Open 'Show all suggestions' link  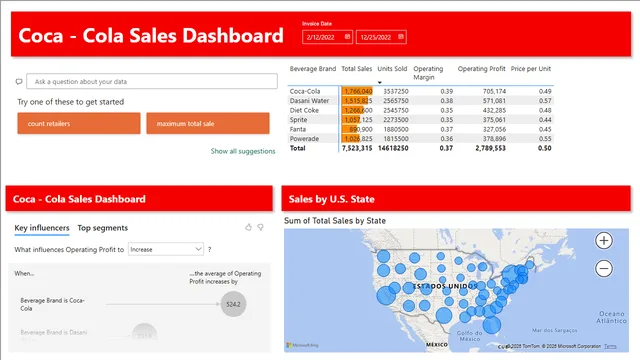pos(243,151)
